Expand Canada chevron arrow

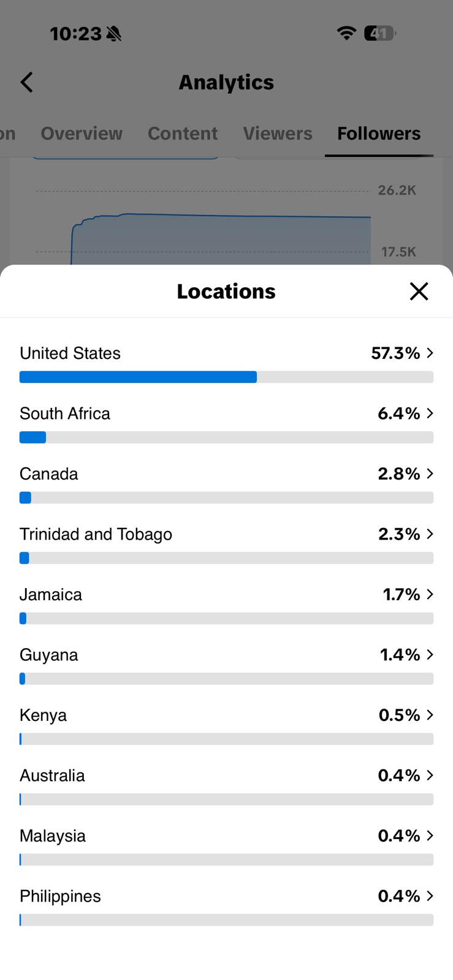click(430, 473)
